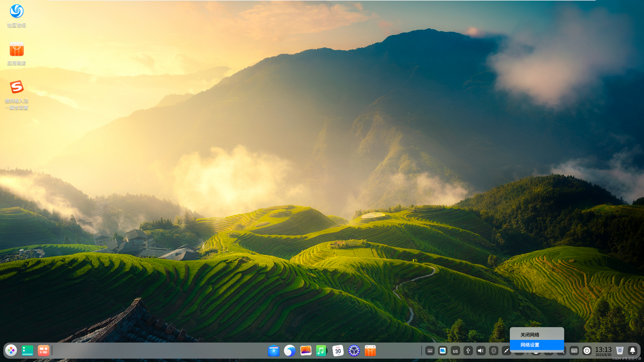The image size is (644, 362).
Task: Open the launcher in the dock
Action: [11, 350]
